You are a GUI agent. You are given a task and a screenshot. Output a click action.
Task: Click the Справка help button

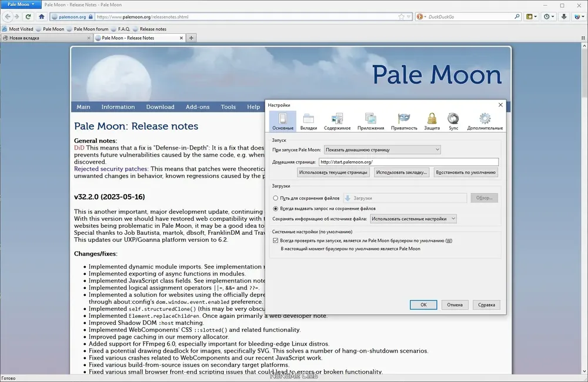pyautogui.click(x=486, y=305)
